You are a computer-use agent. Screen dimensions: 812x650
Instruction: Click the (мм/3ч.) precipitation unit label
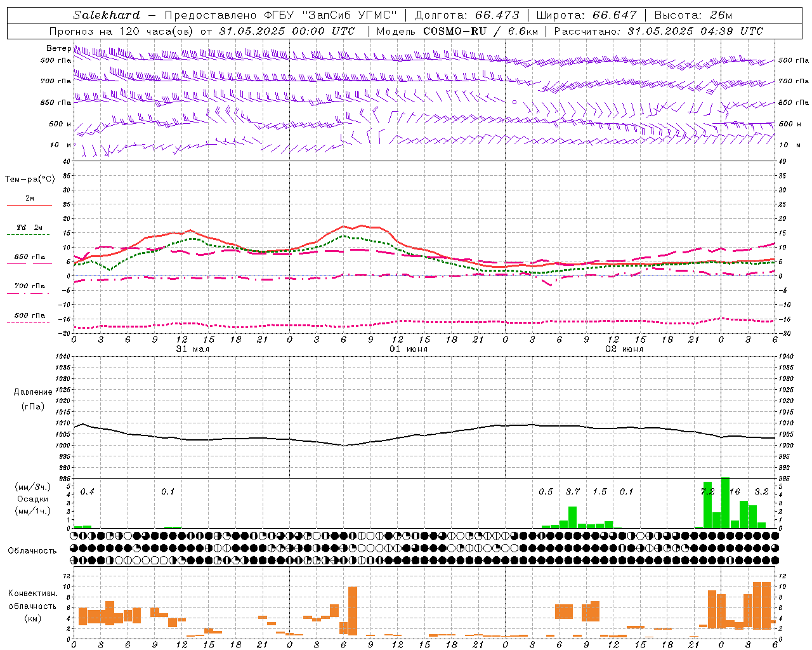(x=32, y=487)
